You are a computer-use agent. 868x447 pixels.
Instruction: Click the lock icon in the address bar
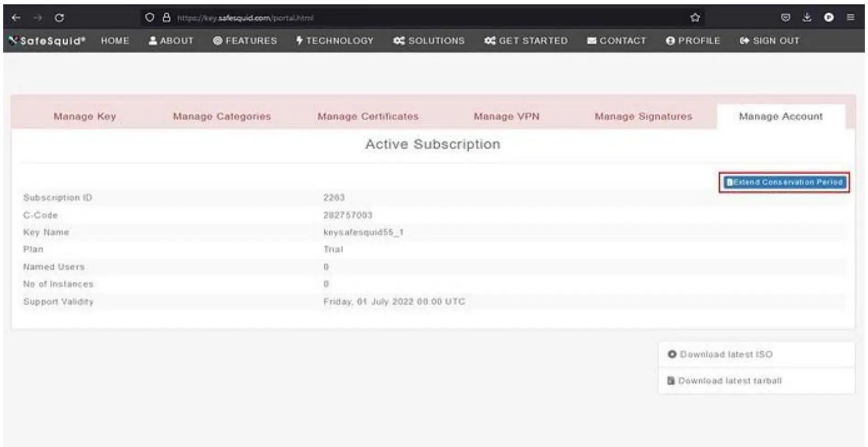(x=167, y=18)
